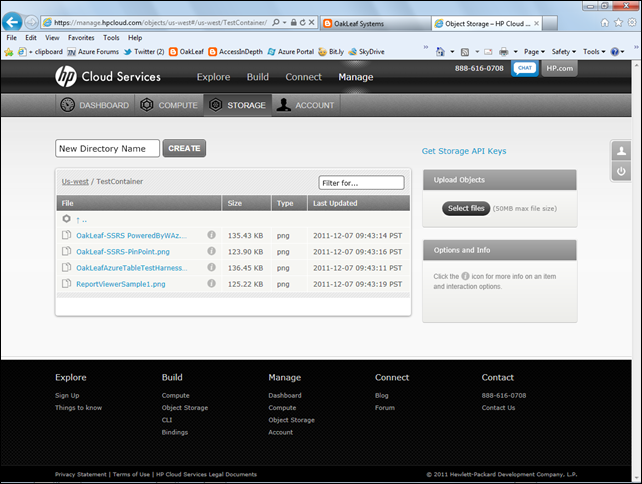This screenshot has width=642, height=484.
Task: Open the Favorites menu
Action: pyautogui.click(x=81, y=38)
